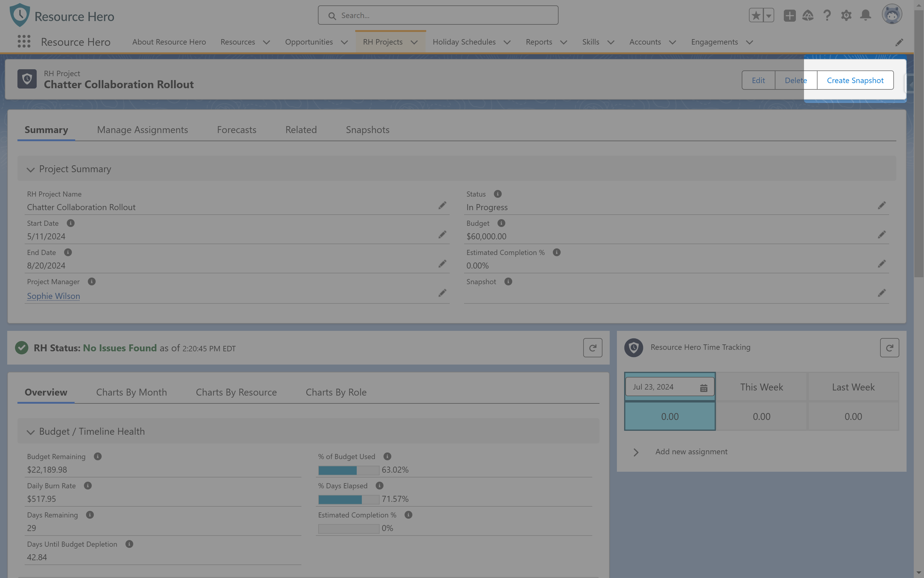The width and height of the screenshot is (924, 578).
Task: Open the Charts By Resource tab
Action: coord(236,392)
